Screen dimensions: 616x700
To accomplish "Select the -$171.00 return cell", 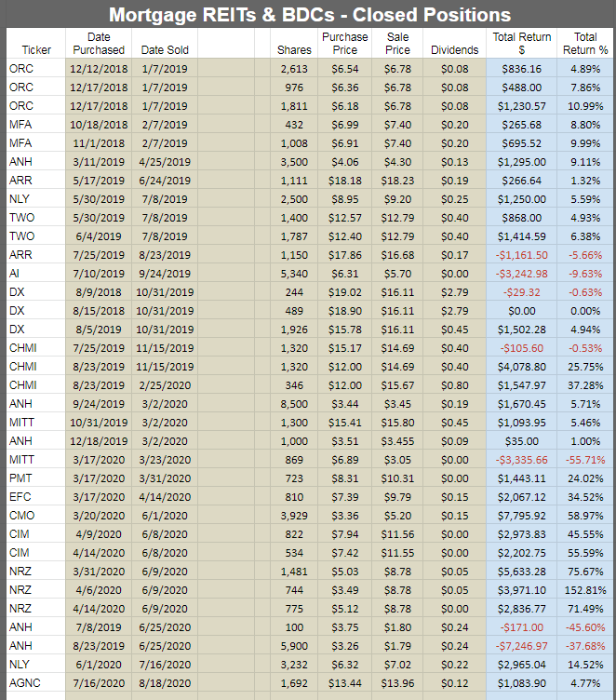I will (x=521, y=626).
